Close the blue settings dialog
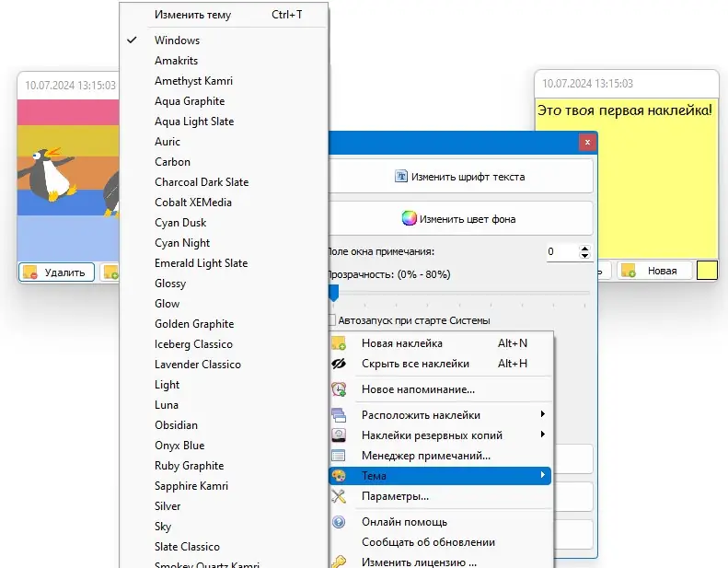728x568 pixels. coord(587,142)
